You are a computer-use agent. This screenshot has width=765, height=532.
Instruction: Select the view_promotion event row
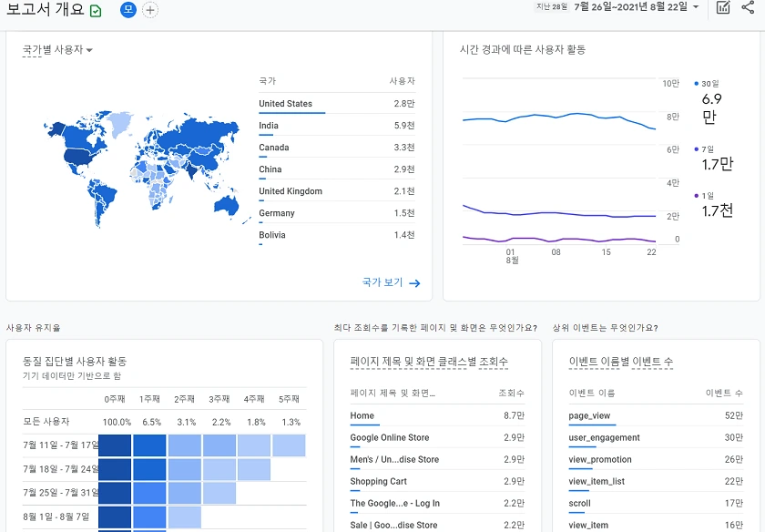click(656, 460)
